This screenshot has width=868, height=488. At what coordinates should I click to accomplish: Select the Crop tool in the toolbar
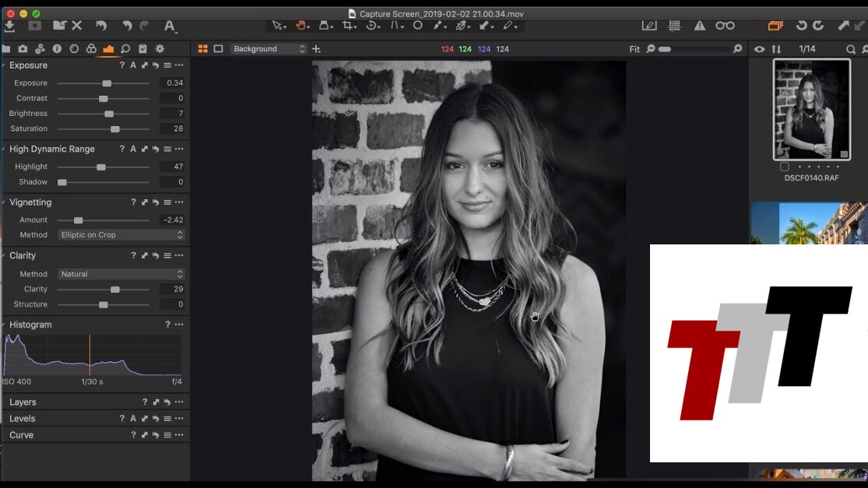pyautogui.click(x=348, y=26)
